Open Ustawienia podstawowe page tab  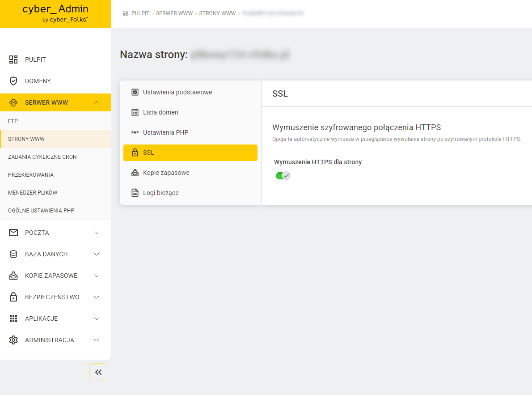[x=190, y=92]
